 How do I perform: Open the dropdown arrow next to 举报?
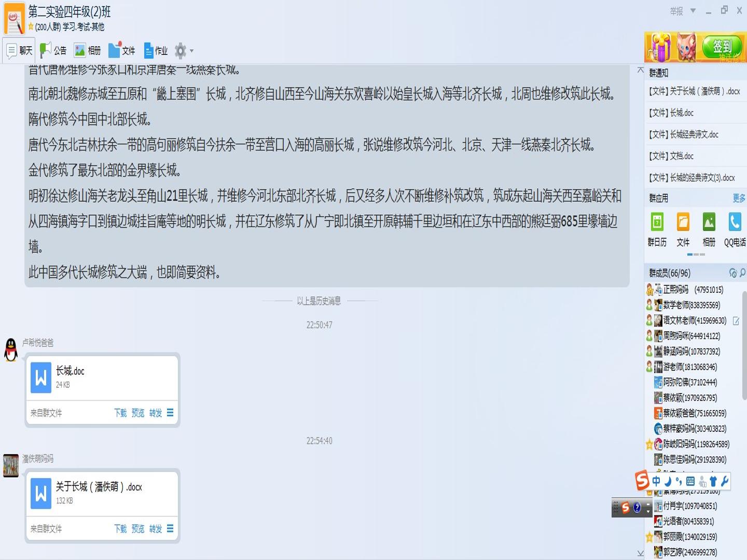(x=693, y=10)
